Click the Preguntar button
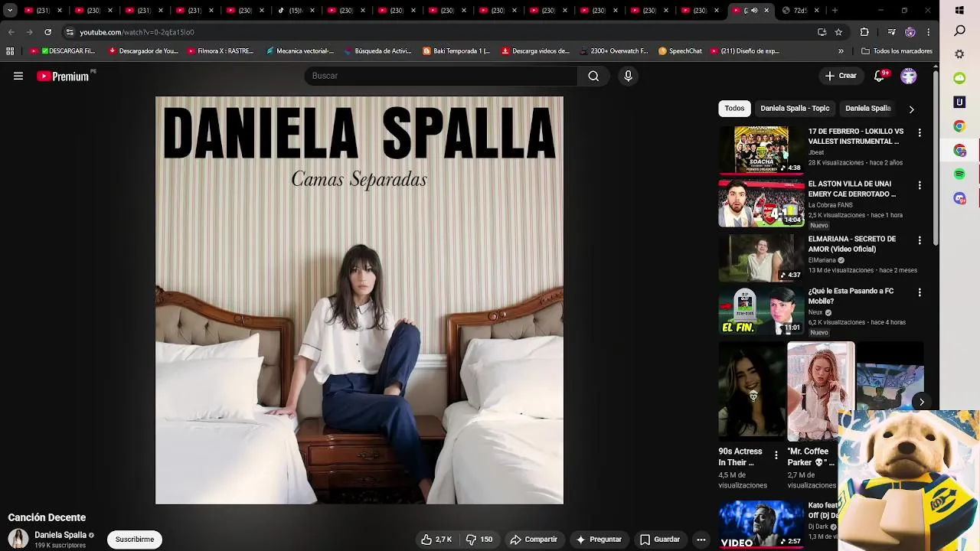Viewport: 980px width, 551px height. click(x=599, y=540)
